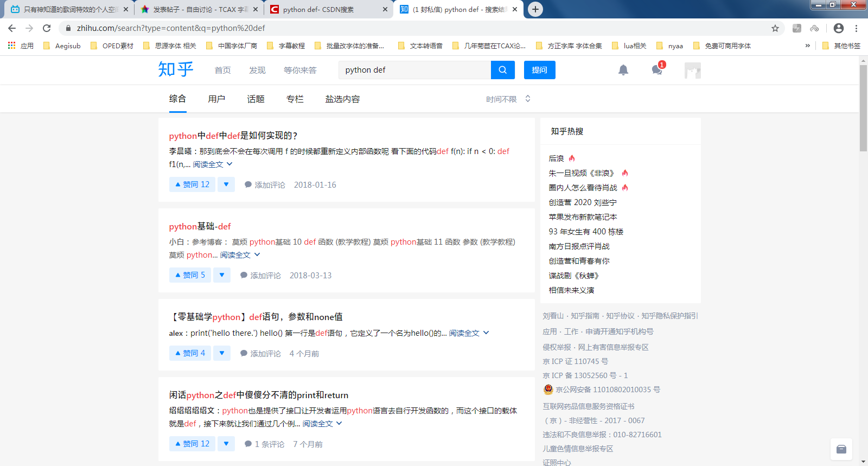Open a new browser tab
The height and width of the screenshot is (466, 868).
point(535,9)
